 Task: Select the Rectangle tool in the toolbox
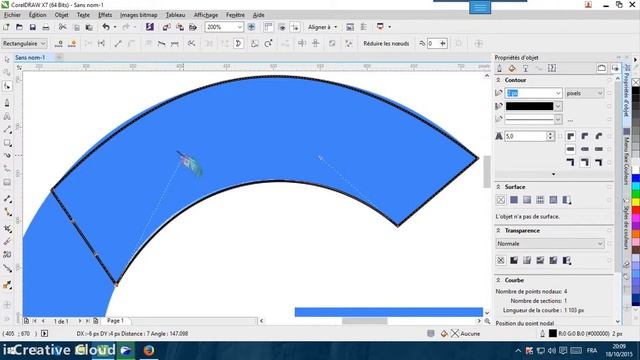click(7, 143)
